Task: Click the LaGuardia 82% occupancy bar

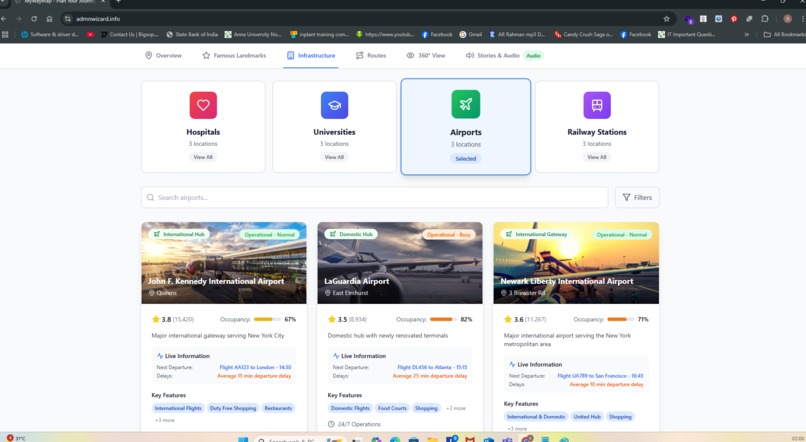Action: pyautogui.click(x=443, y=319)
